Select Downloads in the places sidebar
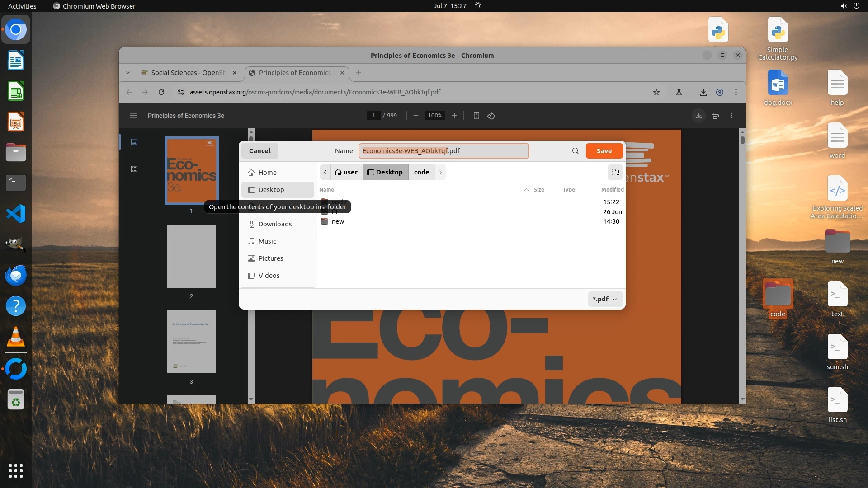The height and width of the screenshot is (488, 868). 275,224
